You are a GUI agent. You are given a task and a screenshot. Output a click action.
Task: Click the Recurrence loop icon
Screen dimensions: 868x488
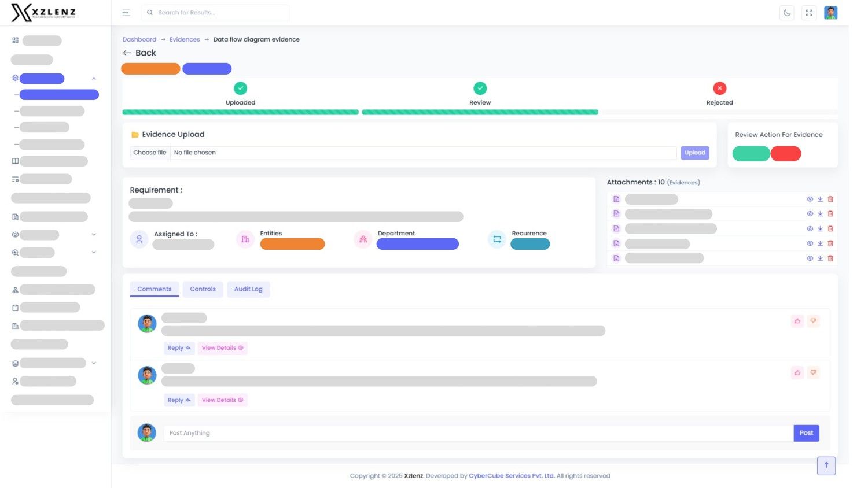tap(496, 238)
